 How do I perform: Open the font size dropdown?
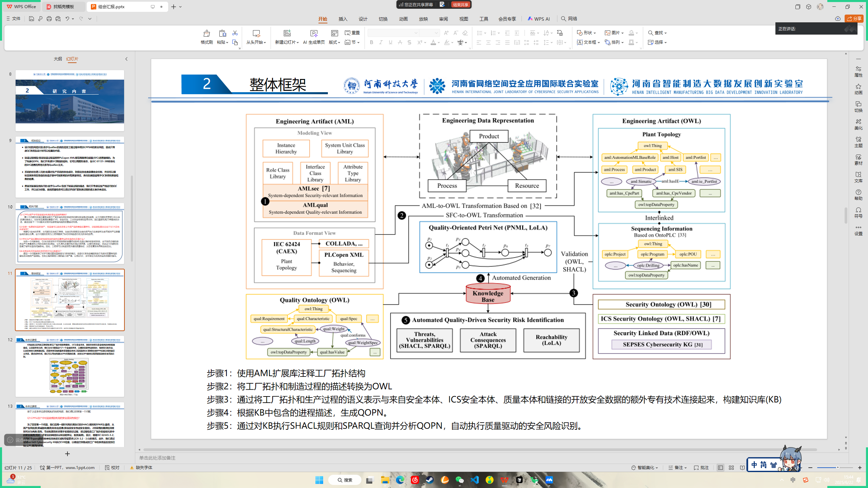tap(436, 33)
